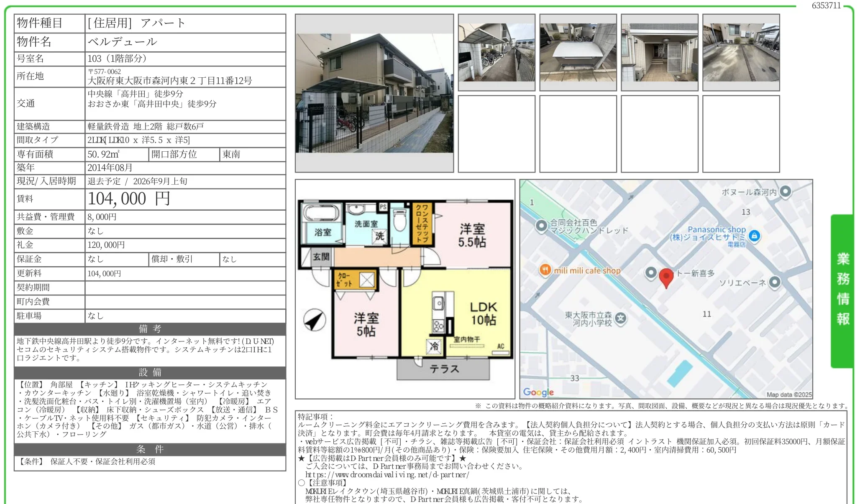Click the 東大阪市立森河内小学校 school marker
Image resolution: width=860 pixels, height=504 pixels.
coord(621,318)
